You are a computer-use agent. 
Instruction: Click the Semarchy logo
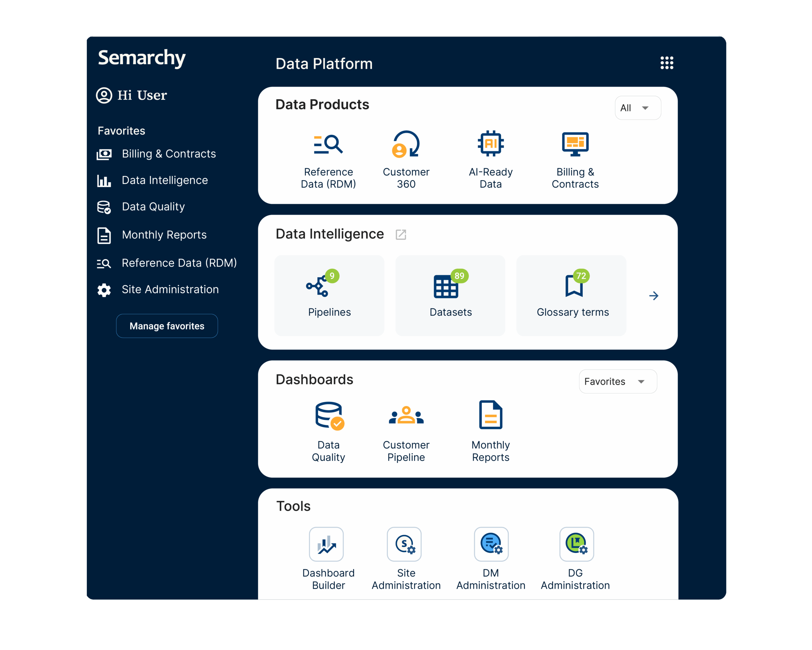point(141,58)
